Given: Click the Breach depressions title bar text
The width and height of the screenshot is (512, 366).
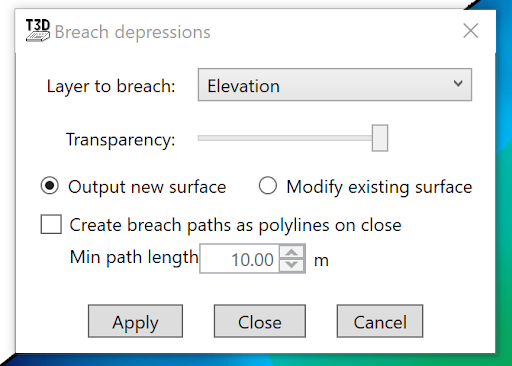Looking at the screenshot, I should [132, 32].
